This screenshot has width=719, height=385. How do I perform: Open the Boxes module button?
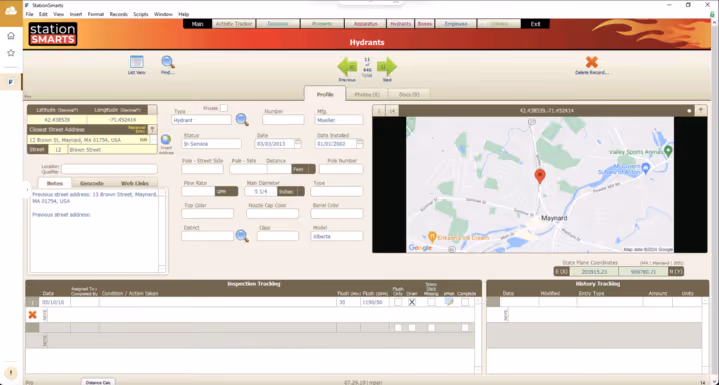point(425,24)
